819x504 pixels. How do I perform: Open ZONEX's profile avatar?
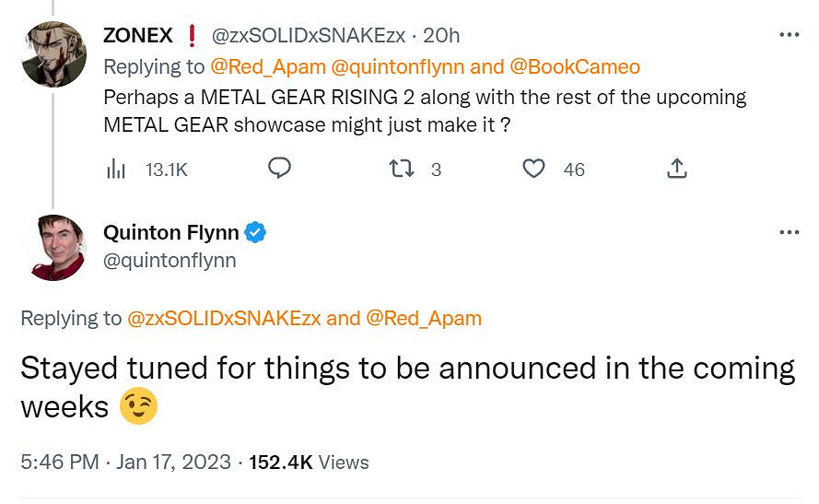(x=53, y=55)
